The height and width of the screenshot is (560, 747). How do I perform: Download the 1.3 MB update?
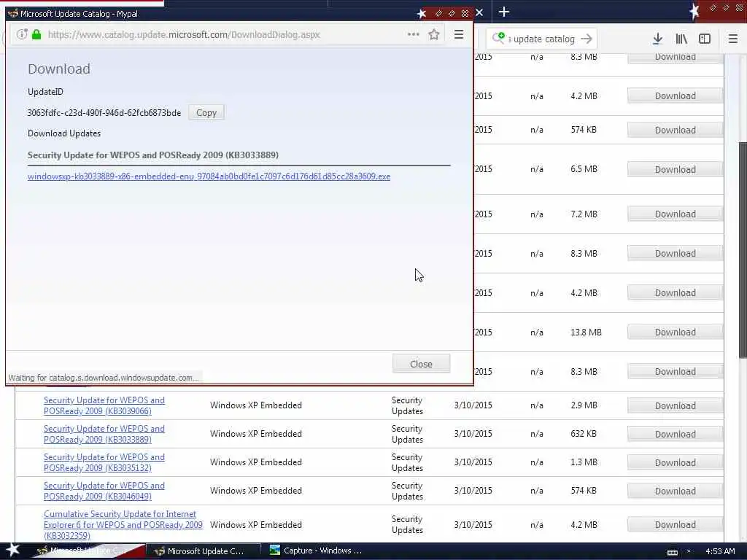pyautogui.click(x=675, y=462)
